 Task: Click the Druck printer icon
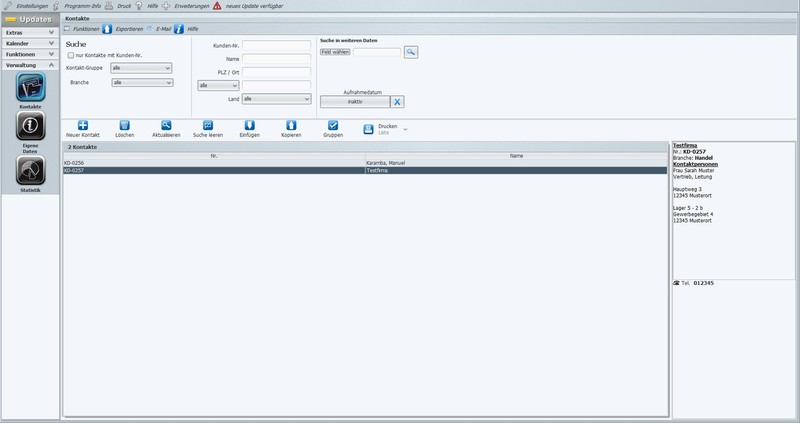[x=109, y=6]
